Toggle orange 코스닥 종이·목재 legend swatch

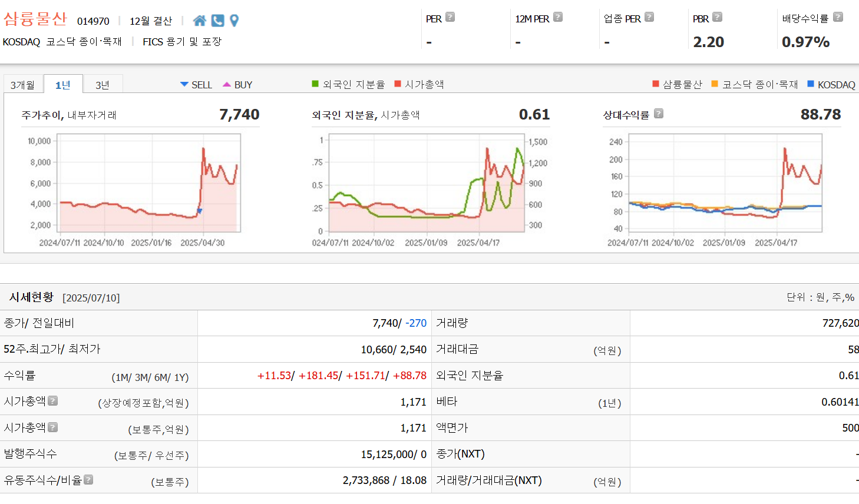[715, 84]
